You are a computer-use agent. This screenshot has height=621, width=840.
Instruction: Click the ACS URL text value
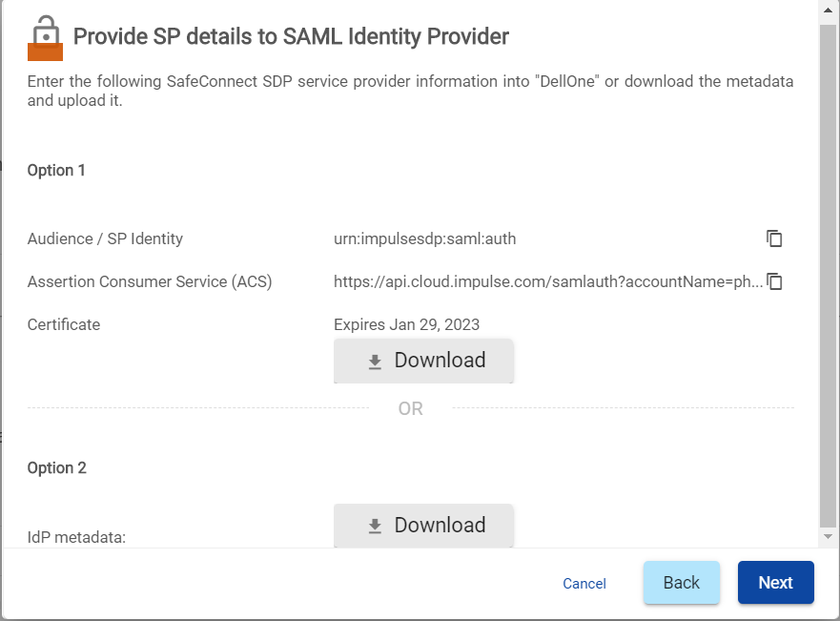(547, 282)
